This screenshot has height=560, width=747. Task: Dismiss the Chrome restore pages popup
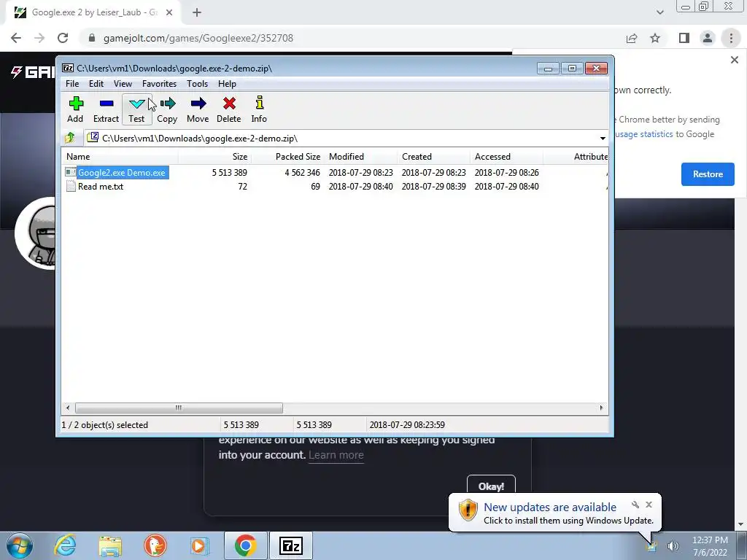(x=734, y=60)
